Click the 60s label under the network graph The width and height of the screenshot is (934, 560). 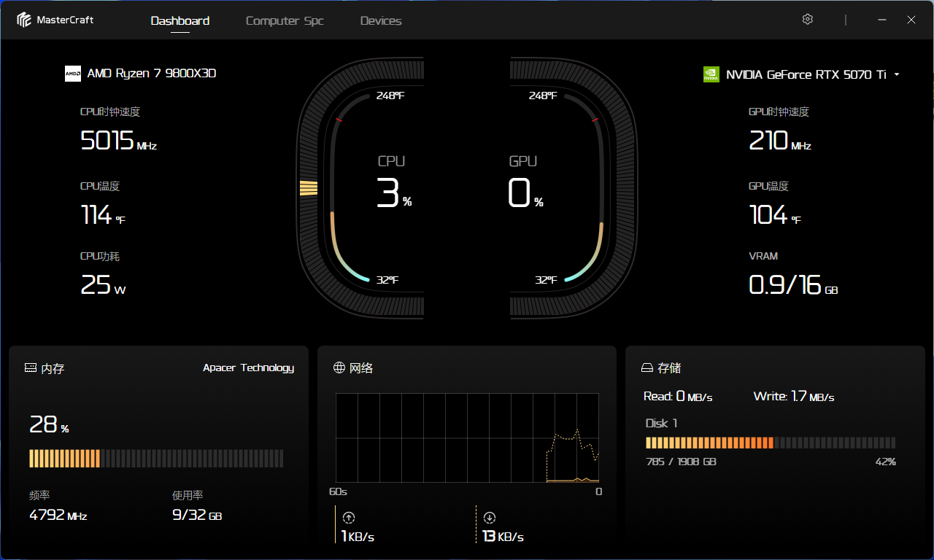pos(338,491)
